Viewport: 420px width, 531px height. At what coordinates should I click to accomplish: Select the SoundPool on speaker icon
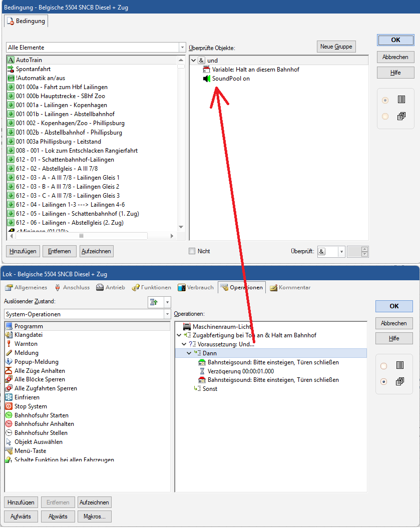click(x=206, y=79)
